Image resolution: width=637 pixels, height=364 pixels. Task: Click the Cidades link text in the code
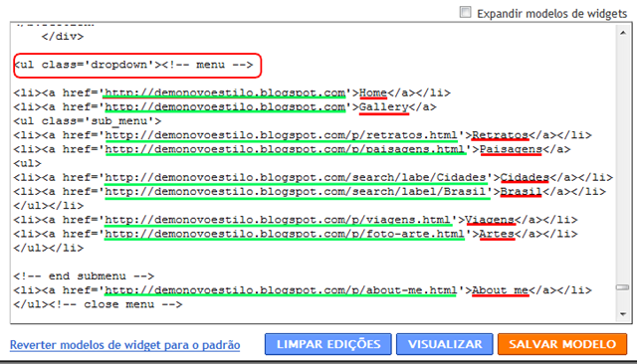[525, 177]
